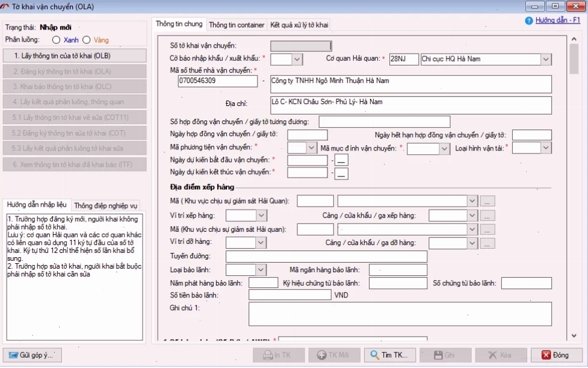Click Mã ngân hàng bảo lãnh field
The image size is (588, 368).
coord(398,270)
